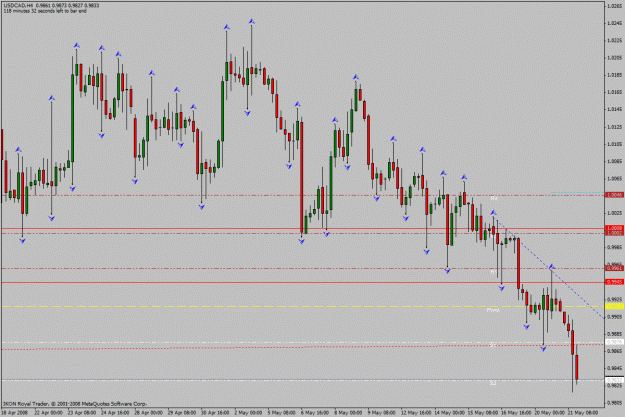This screenshot has height=417, width=625.
Task: Click the 1.0265 price axis label
Action: [614, 6]
